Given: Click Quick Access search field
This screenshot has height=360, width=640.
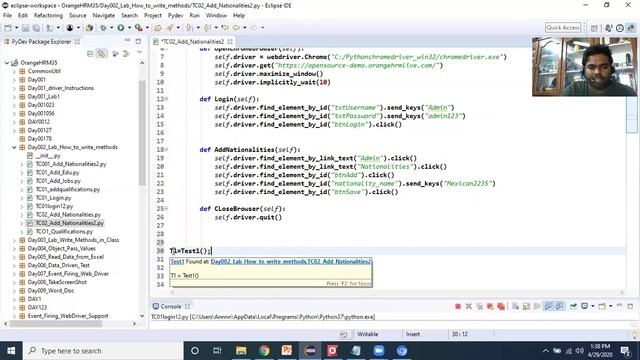Looking at the screenshot, I should [x=563, y=28].
